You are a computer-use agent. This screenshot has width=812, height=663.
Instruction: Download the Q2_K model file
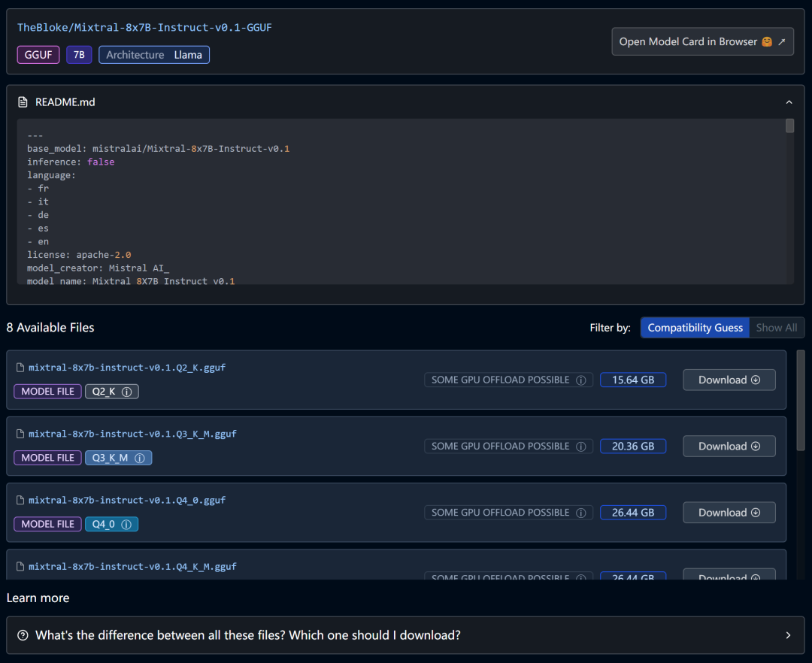pyautogui.click(x=729, y=380)
